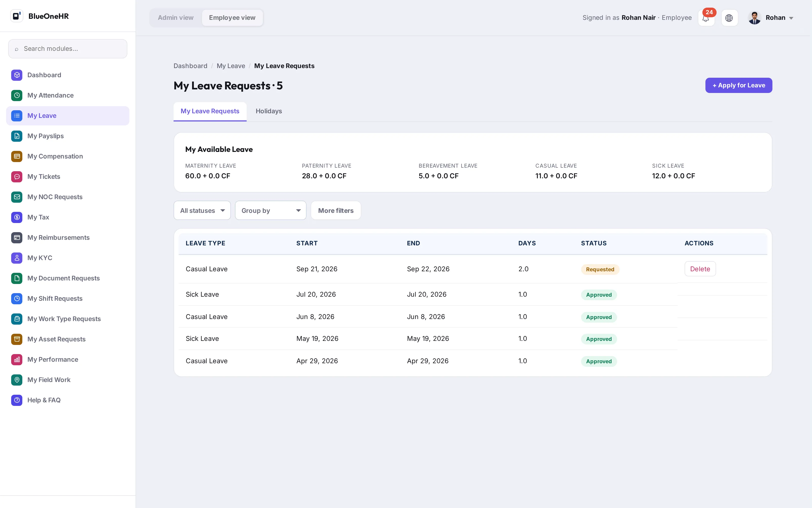Click the Rohan profile avatar
The image size is (812, 508).
pyautogui.click(x=754, y=18)
